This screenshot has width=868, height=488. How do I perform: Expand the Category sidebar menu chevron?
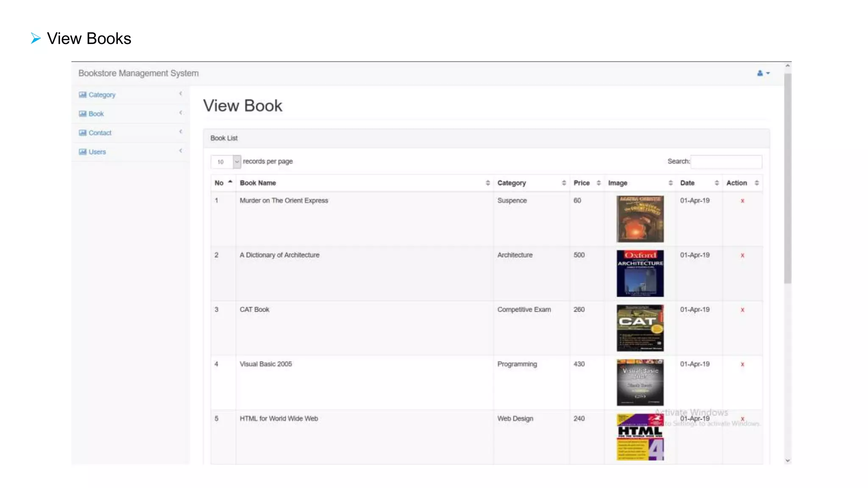coord(181,94)
